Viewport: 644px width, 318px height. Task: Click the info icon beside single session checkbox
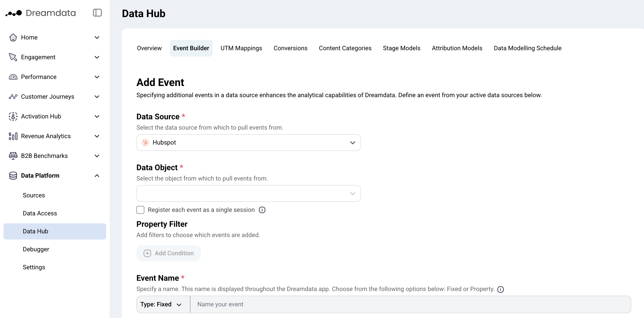point(262,210)
